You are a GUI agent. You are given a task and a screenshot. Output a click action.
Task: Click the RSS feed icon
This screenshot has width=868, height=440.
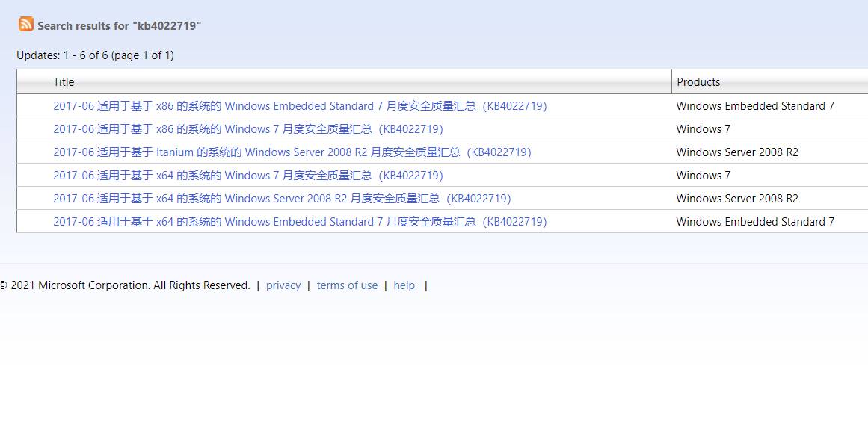pyautogui.click(x=25, y=23)
